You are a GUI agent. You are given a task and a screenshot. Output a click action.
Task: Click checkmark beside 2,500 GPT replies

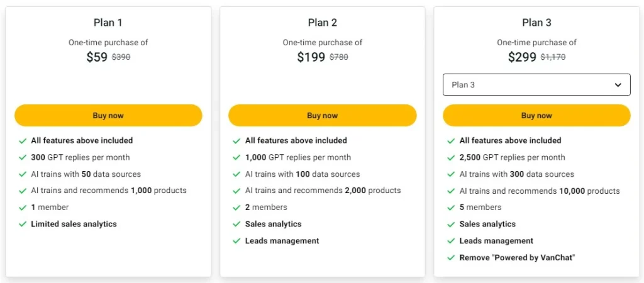pos(451,157)
